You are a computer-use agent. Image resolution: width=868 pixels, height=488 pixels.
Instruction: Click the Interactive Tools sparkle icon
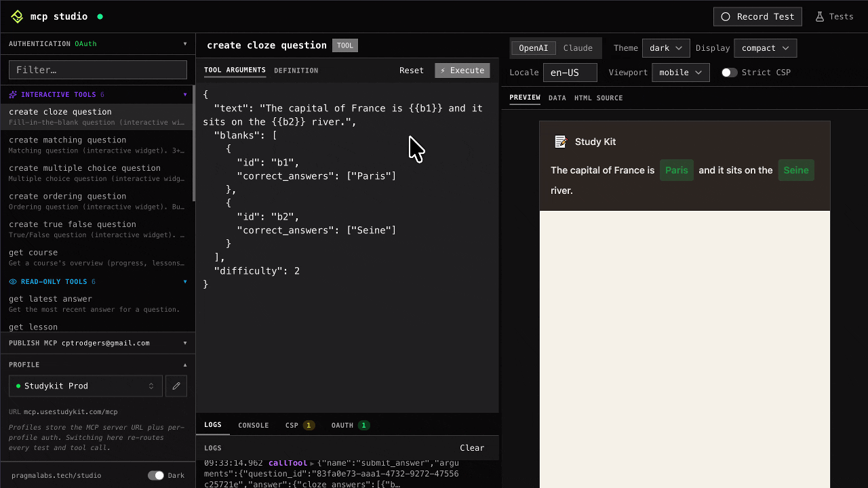13,95
